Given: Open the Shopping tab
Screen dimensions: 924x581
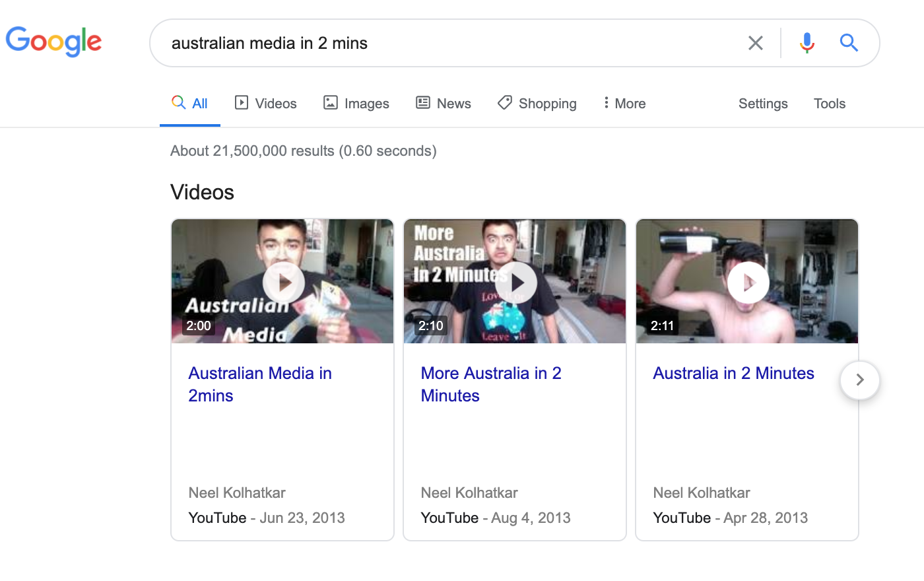Looking at the screenshot, I should 537,104.
